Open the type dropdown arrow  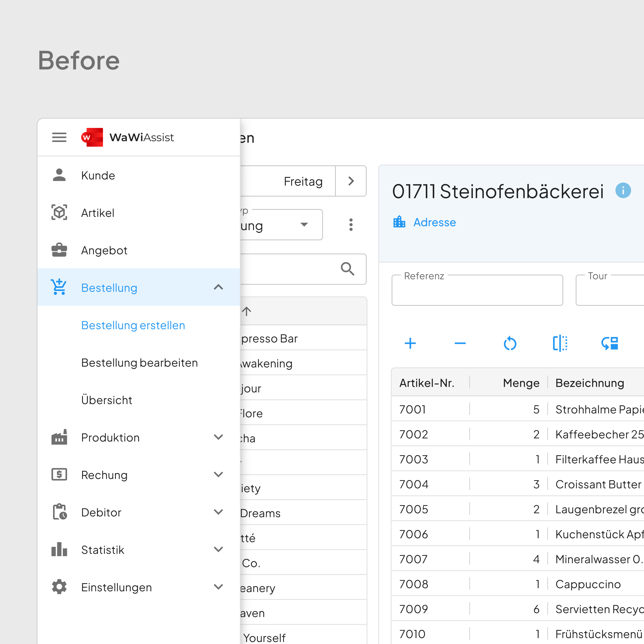coord(304,225)
